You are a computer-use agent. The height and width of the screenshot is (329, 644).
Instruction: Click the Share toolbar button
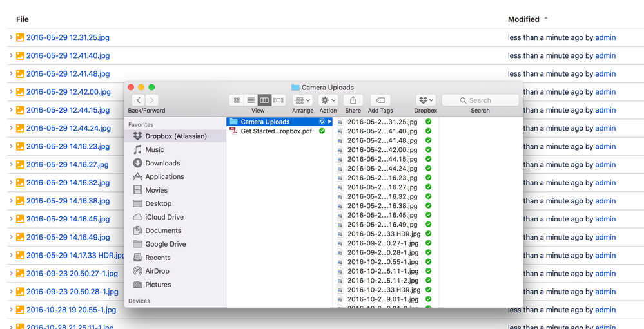(353, 100)
